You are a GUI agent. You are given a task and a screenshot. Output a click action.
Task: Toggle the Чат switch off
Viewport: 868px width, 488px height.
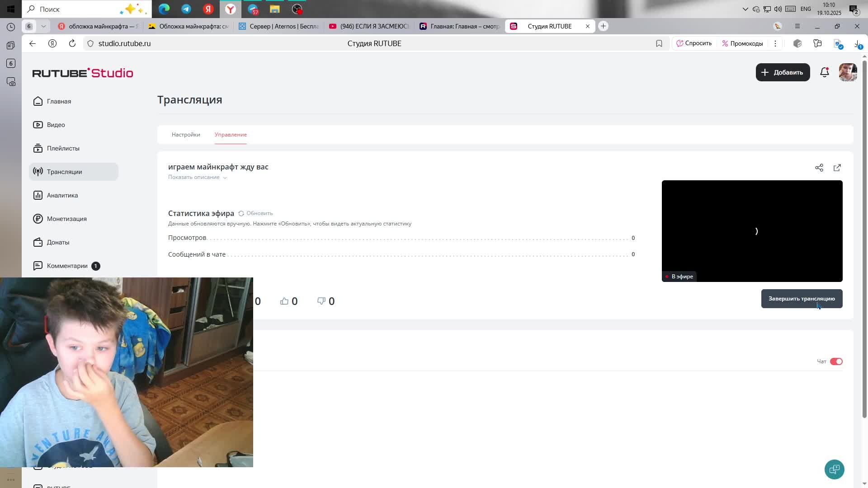836,361
